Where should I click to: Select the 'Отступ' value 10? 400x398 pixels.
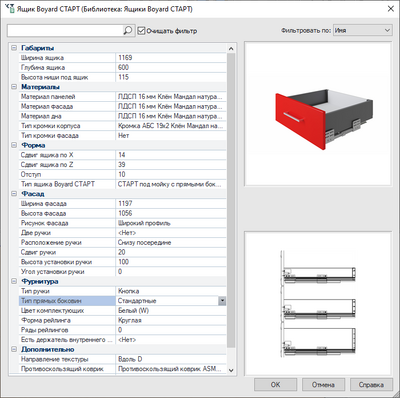pos(171,174)
